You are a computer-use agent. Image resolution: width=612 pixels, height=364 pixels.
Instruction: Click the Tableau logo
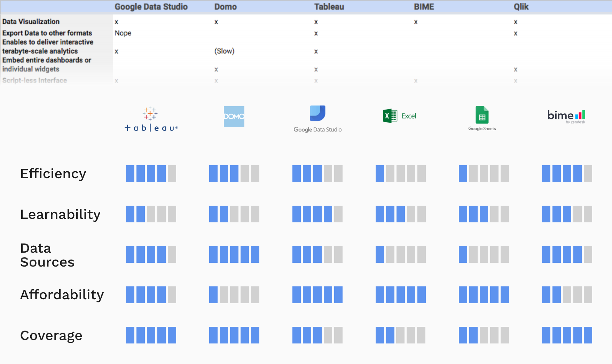151,119
